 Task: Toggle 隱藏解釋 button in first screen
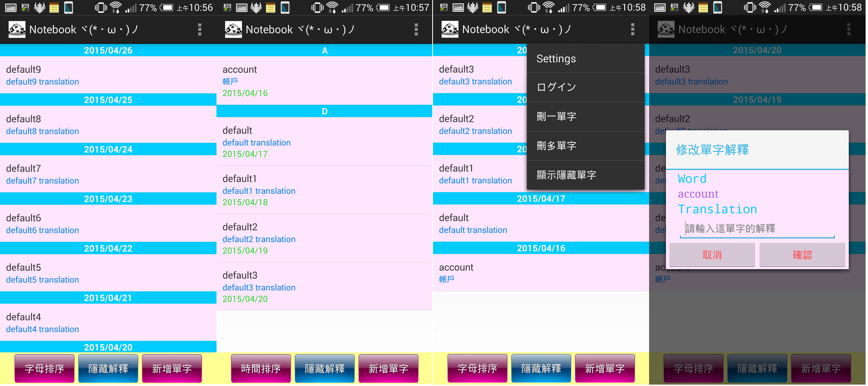[108, 369]
